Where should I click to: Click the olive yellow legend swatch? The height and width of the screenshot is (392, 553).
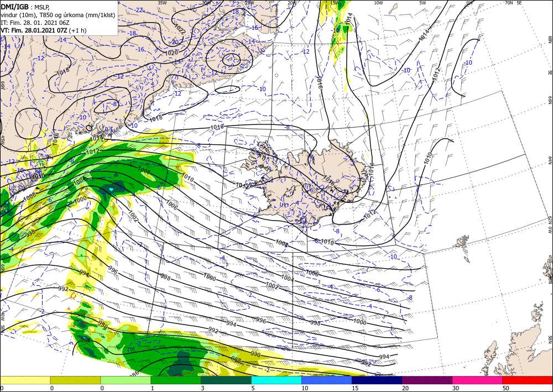pos(75,380)
